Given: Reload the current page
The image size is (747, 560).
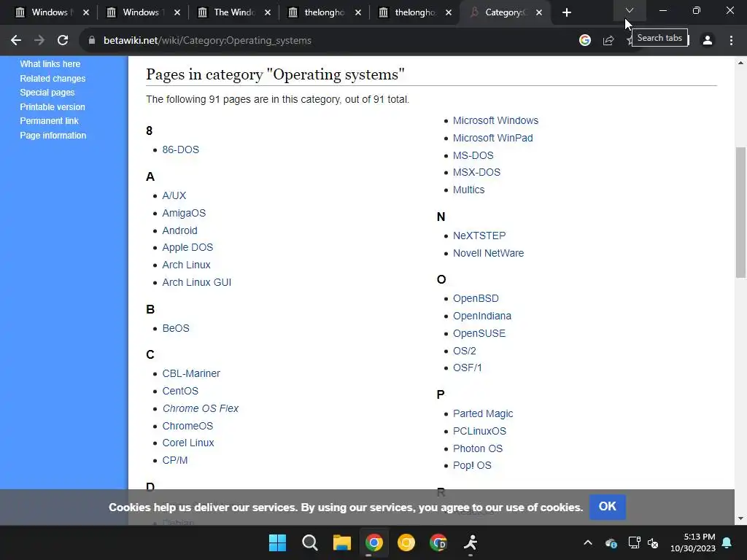Looking at the screenshot, I should (x=63, y=41).
